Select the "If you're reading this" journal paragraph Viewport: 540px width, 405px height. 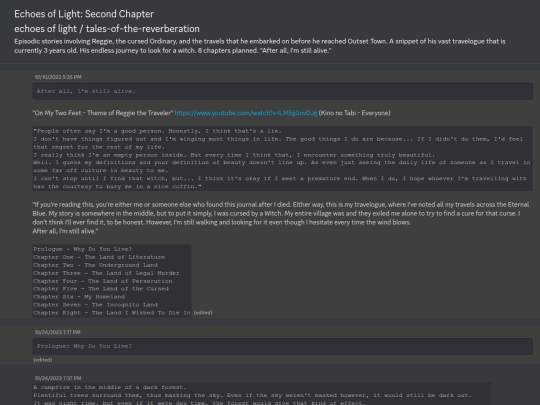pyautogui.click(x=281, y=218)
